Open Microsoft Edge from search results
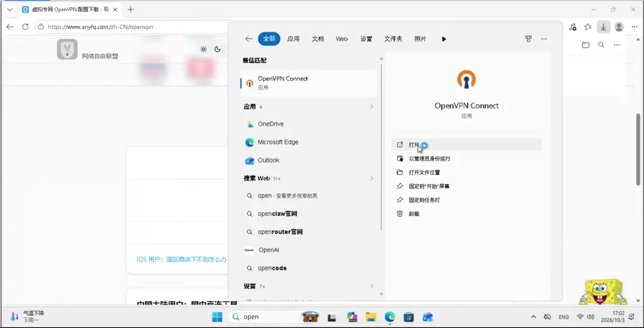644x328 pixels. click(x=308, y=142)
